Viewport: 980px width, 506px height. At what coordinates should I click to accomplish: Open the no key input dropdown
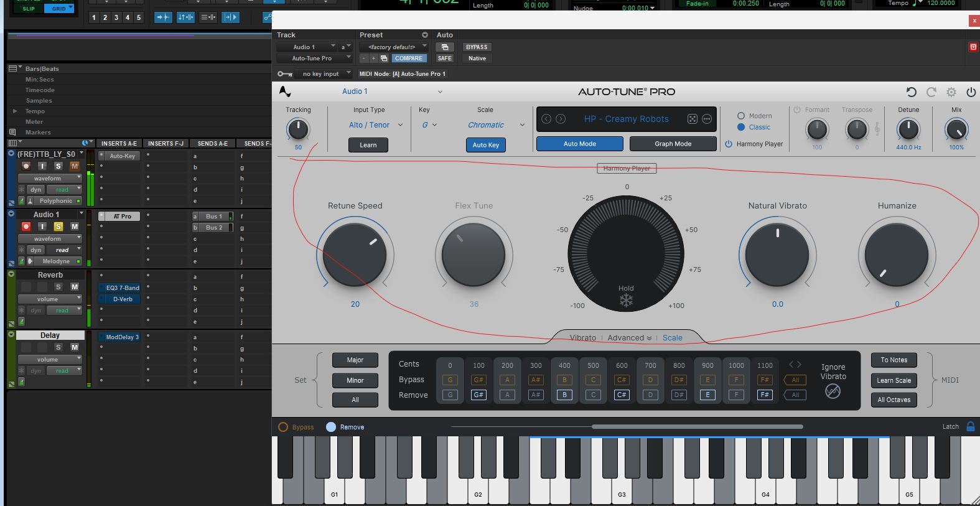coord(324,73)
